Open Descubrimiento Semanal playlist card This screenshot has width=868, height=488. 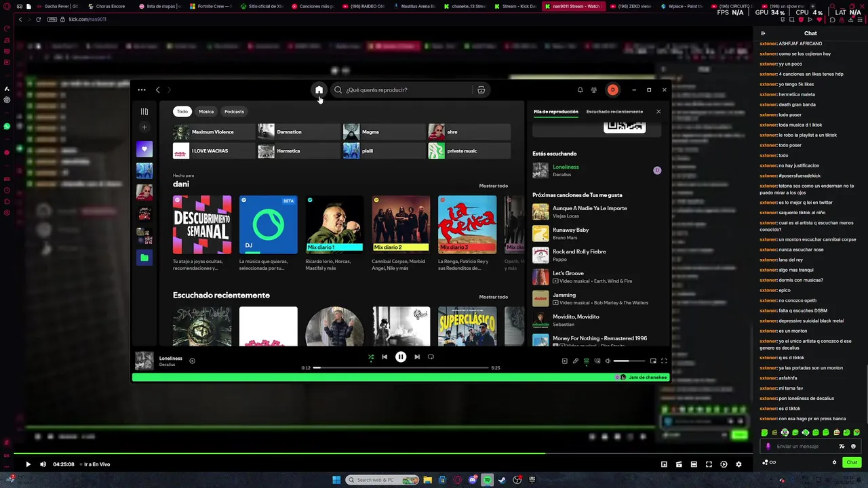[202, 233]
